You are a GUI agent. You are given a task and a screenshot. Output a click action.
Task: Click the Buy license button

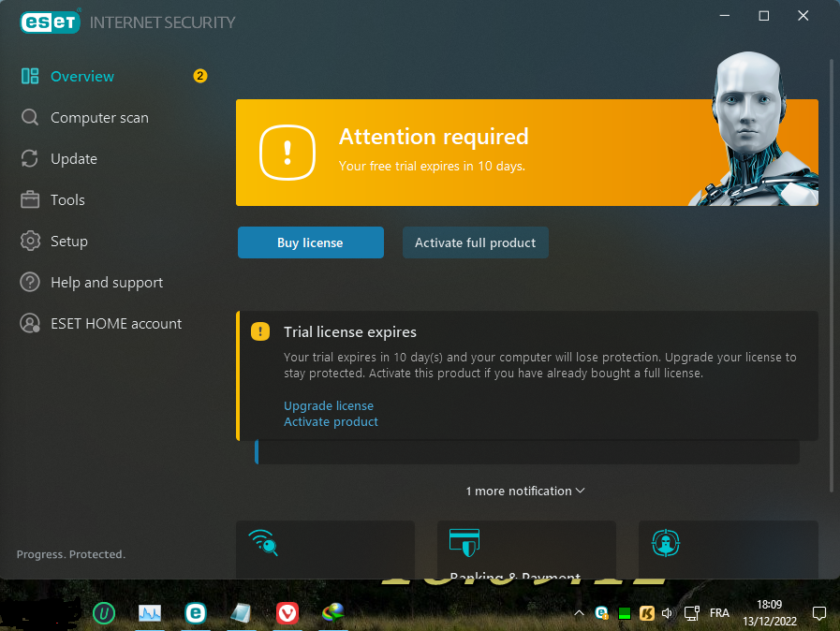click(311, 242)
